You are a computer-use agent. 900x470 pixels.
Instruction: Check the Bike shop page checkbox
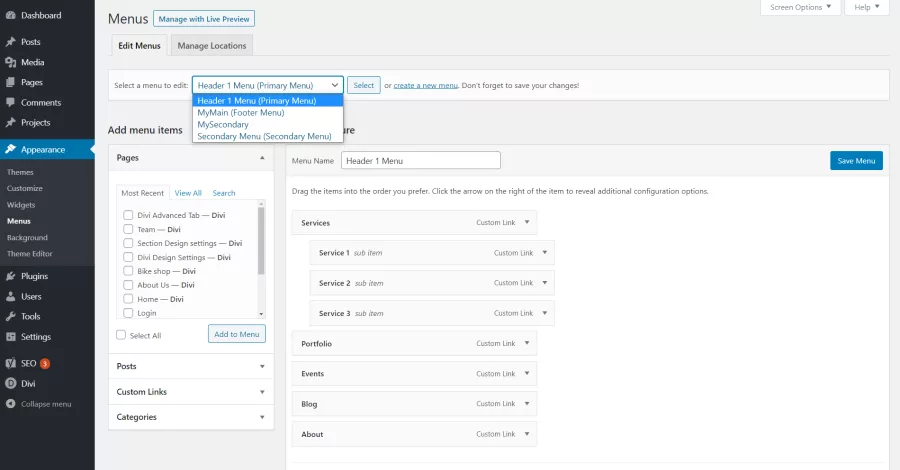[x=128, y=271]
